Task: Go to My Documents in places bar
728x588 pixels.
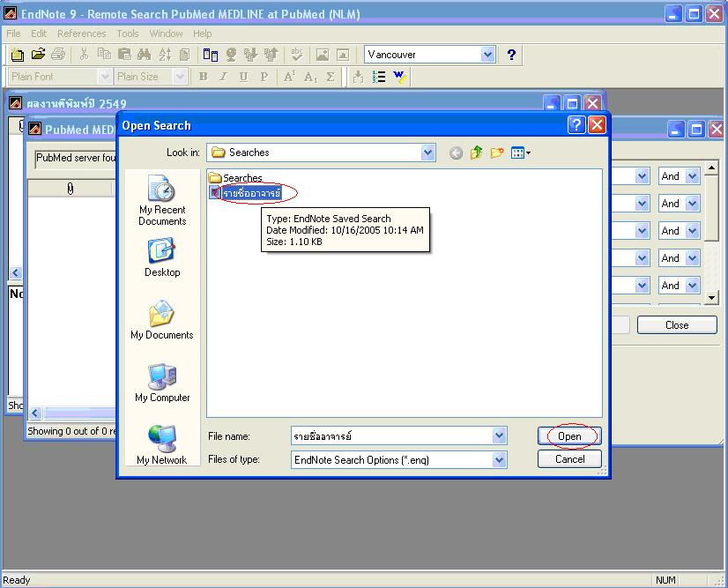Action: click(x=162, y=320)
